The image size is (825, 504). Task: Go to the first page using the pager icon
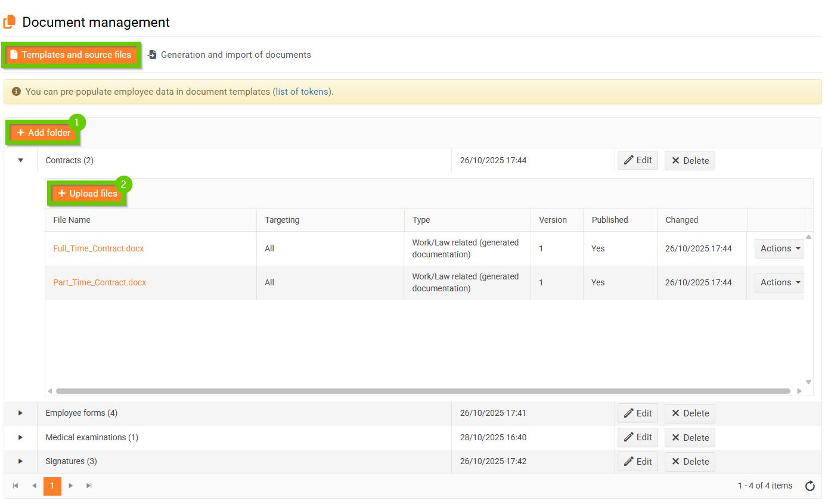[15, 486]
